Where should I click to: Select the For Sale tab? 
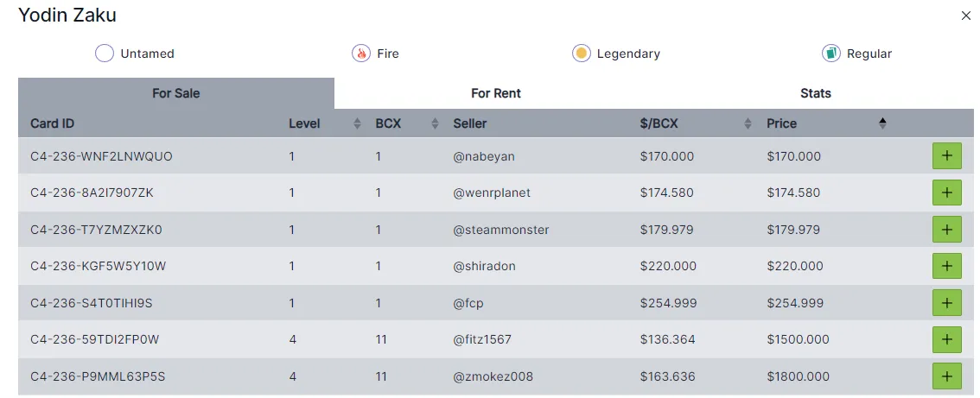coord(176,94)
